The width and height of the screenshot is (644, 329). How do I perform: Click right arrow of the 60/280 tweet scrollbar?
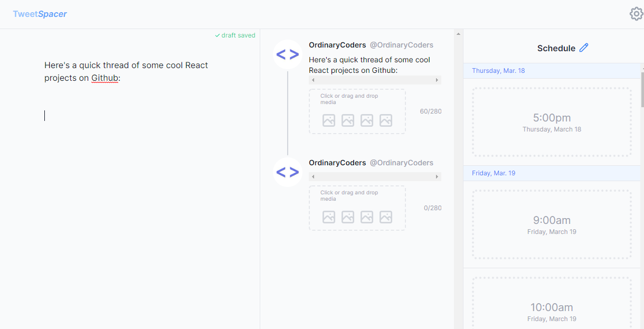[437, 80]
